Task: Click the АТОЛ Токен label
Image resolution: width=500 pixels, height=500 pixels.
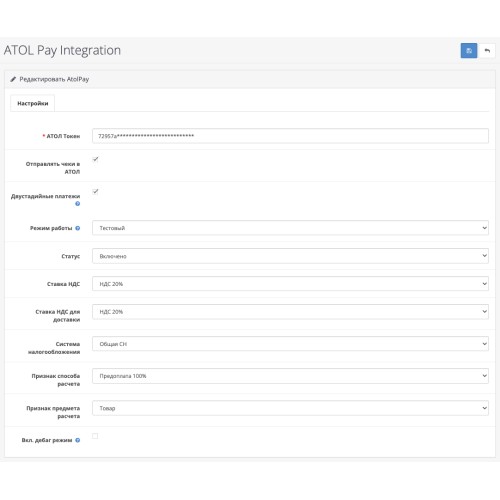Action: pyautogui.click(x=63, y=136)
